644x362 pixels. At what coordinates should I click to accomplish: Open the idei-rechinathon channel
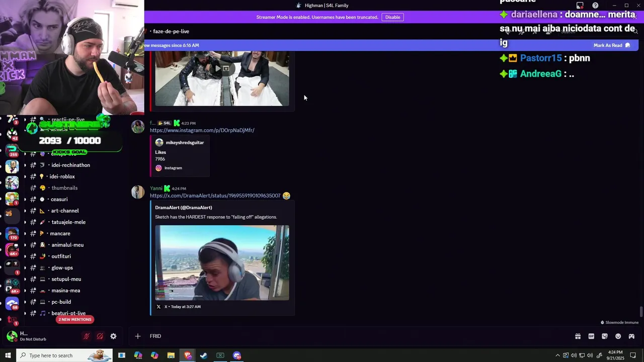70,165
